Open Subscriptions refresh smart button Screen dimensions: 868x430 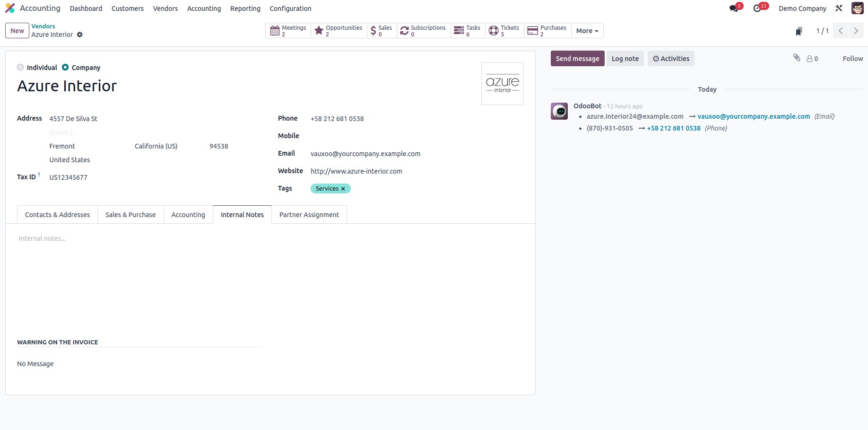(423, 31)
